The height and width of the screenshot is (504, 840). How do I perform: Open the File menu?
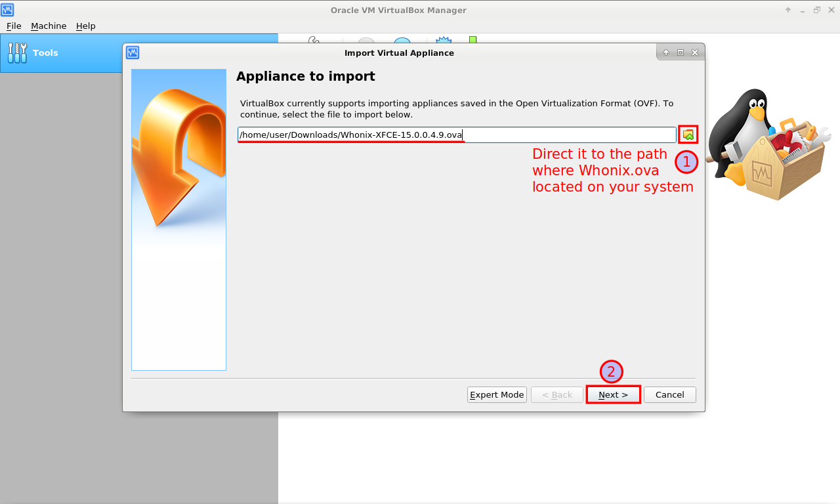pos(14,26)
